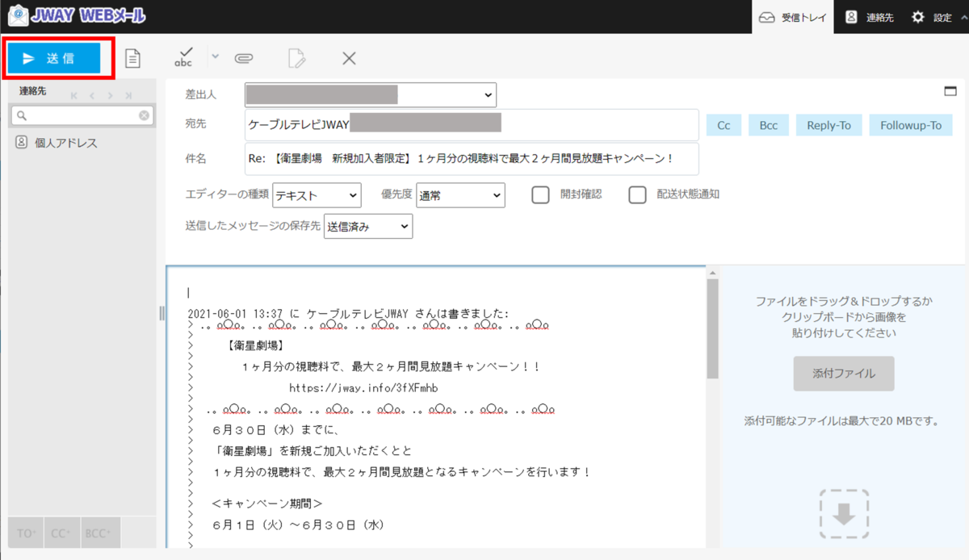969x560 pixels.
Task: Click the splitter handle beside contacts panel
Action: point(161,313)
